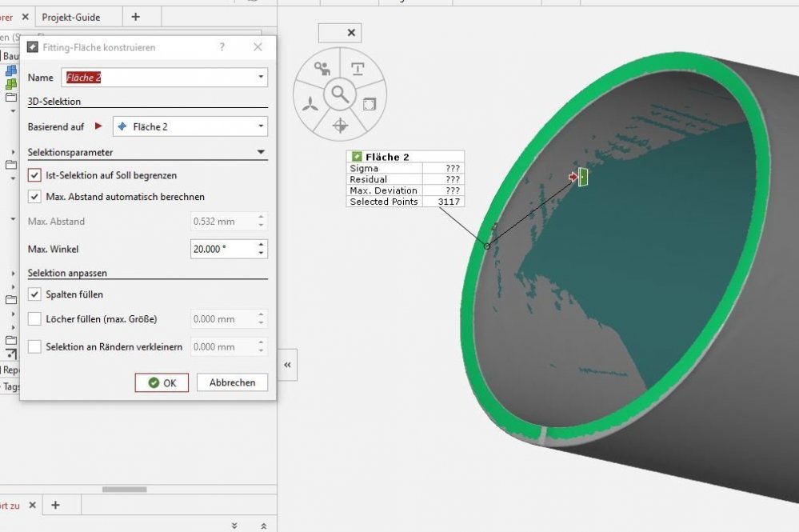Click the red arrow next to Basierend auf
799x532 pixels.
99,126
